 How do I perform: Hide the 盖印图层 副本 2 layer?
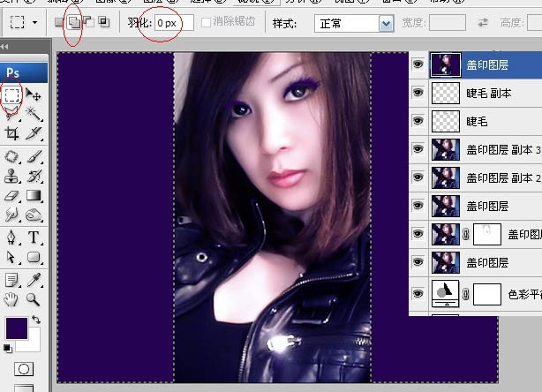418,177
